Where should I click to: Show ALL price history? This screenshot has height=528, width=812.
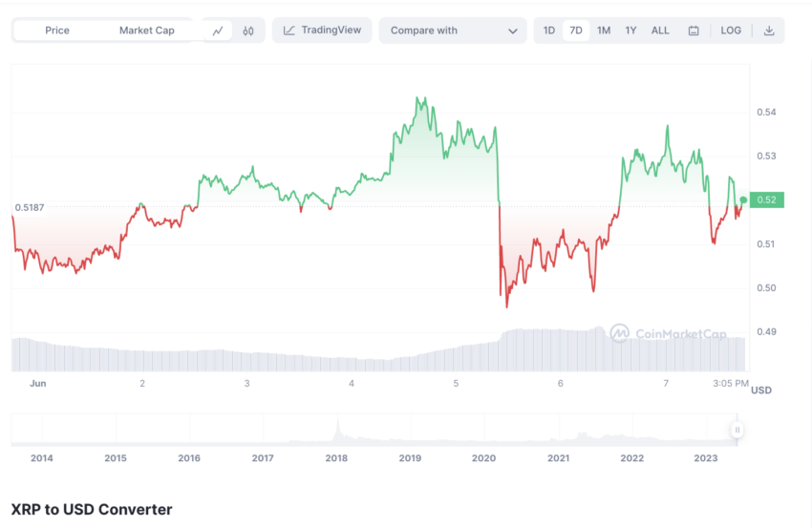click(x=660, y=31)
